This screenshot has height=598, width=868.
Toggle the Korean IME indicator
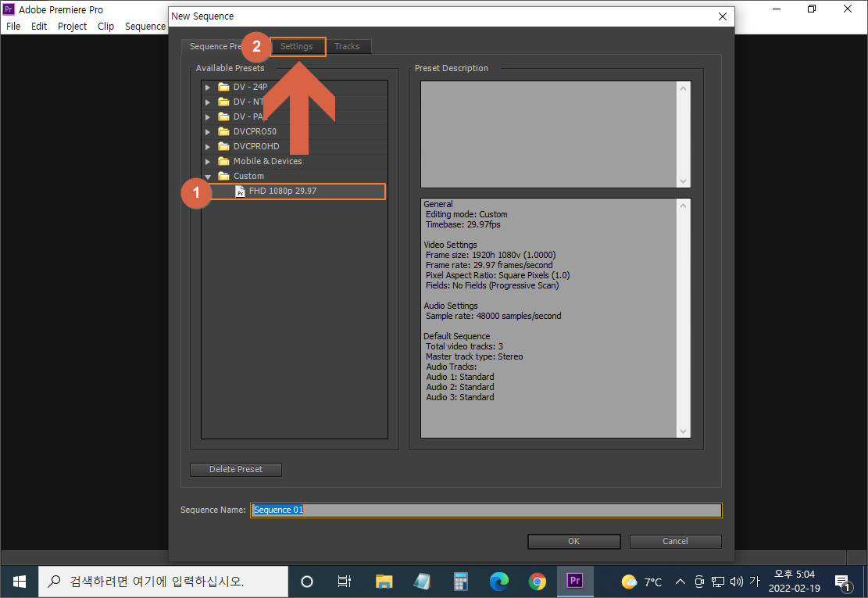[x=755, y=582]
